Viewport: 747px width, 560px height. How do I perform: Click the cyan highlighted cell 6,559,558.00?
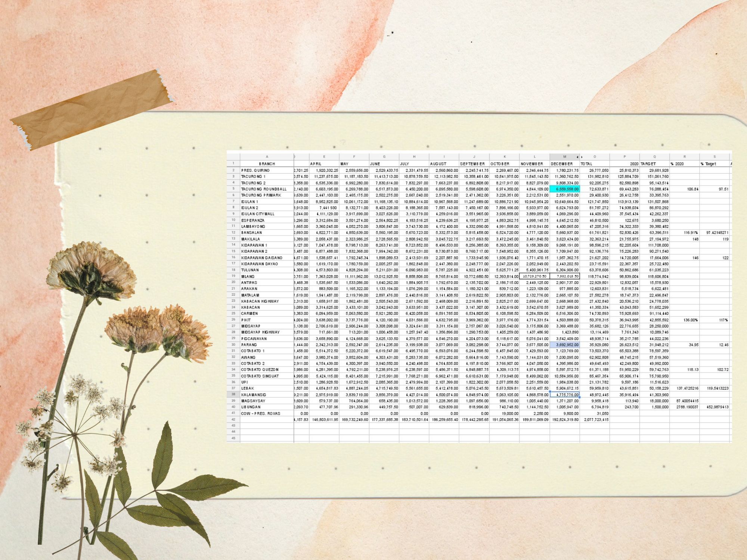[x=564, y=189]
